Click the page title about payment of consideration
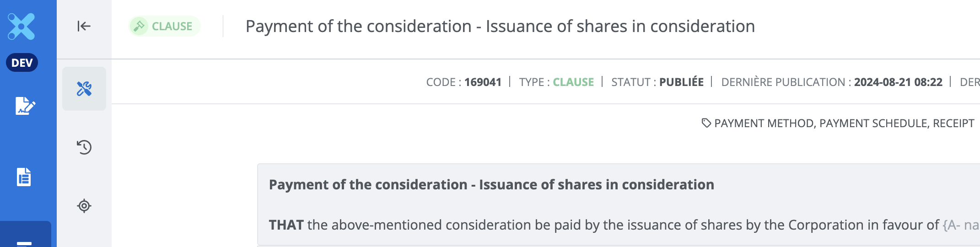Image resolution: width=980 pixels, height=247 pixels. point(500,27)
